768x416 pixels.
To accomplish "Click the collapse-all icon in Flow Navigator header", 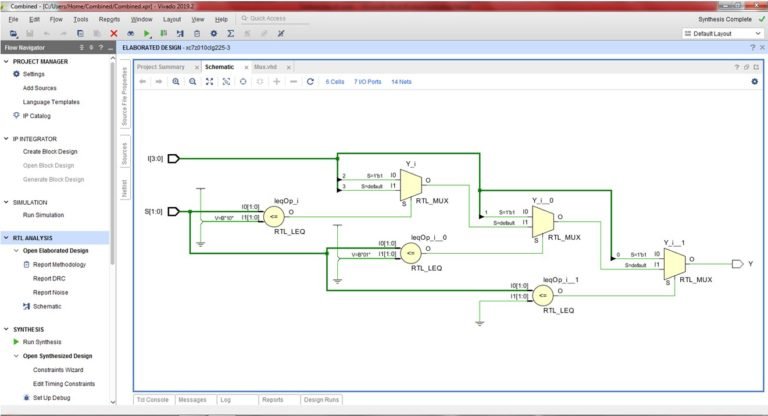I will (82, 48).
